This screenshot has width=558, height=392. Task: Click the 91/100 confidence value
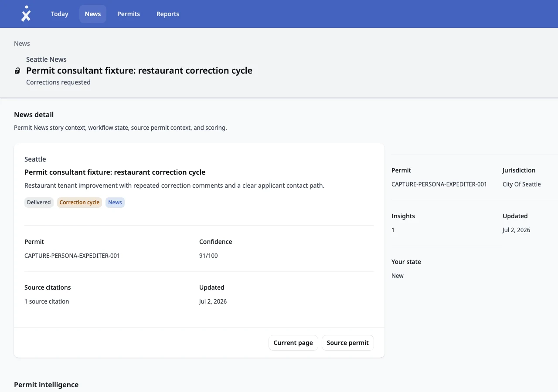coord(208,256)
